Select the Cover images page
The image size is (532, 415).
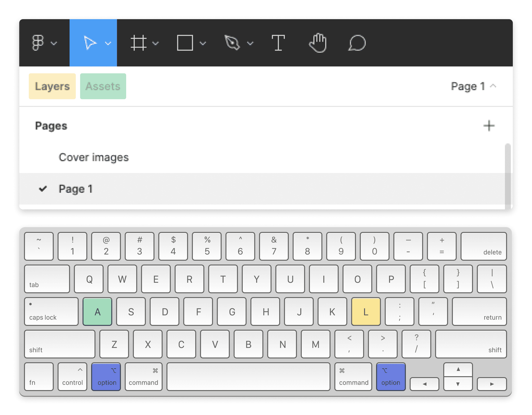point(94,157)
